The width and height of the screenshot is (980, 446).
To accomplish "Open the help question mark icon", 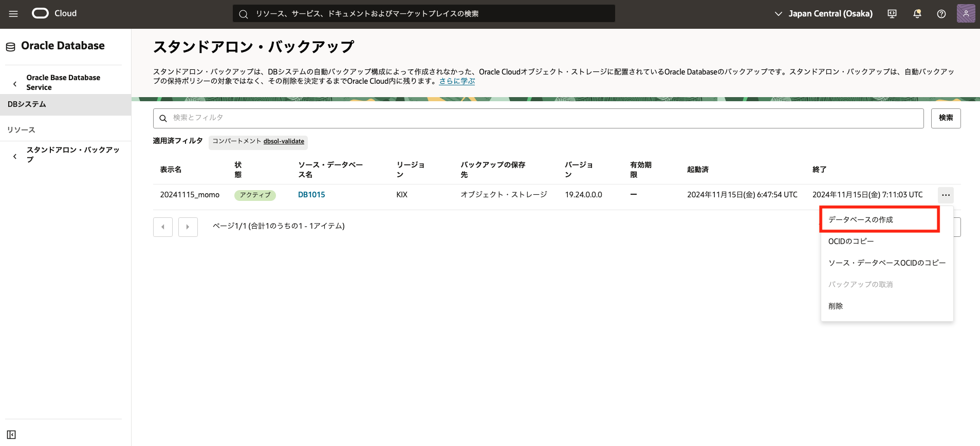I will [941, 14].
